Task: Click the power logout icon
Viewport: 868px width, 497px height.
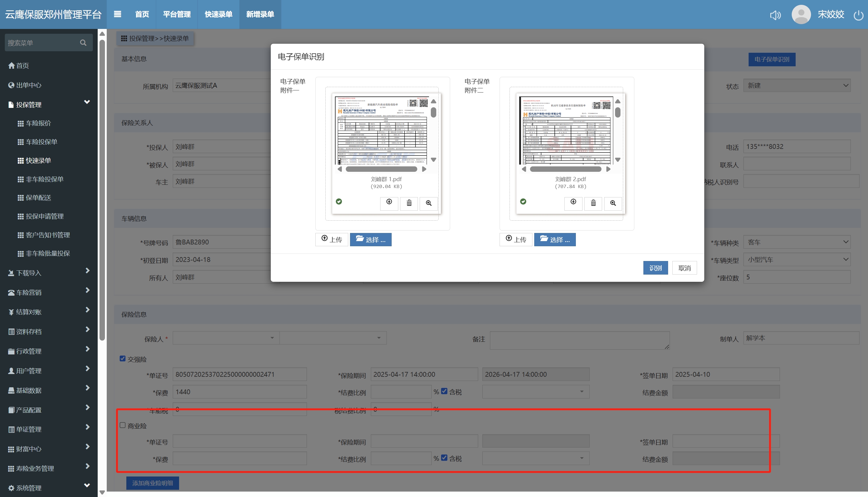Action: (x=858, y=15)
